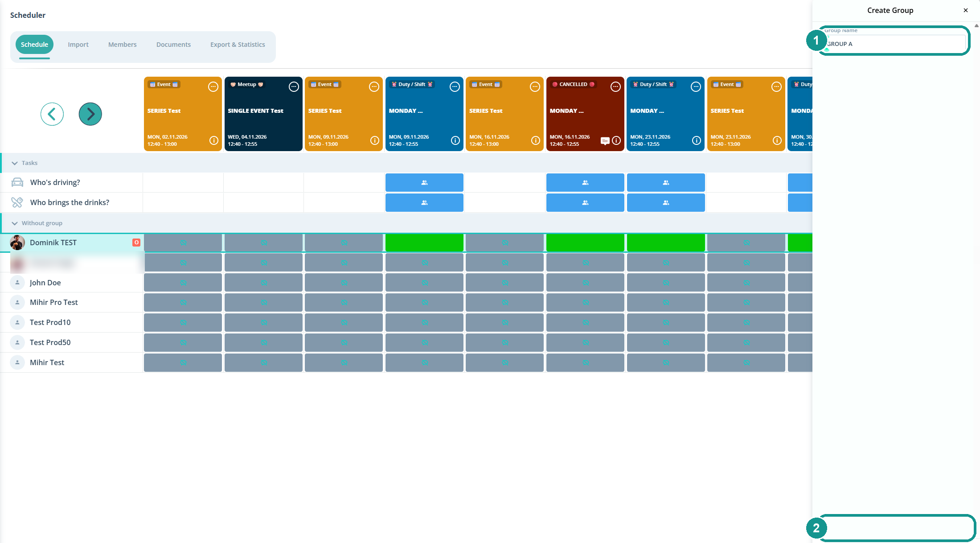
Task: Open the Documents tab
Action: pyautogui.click(x=173, y=45)
